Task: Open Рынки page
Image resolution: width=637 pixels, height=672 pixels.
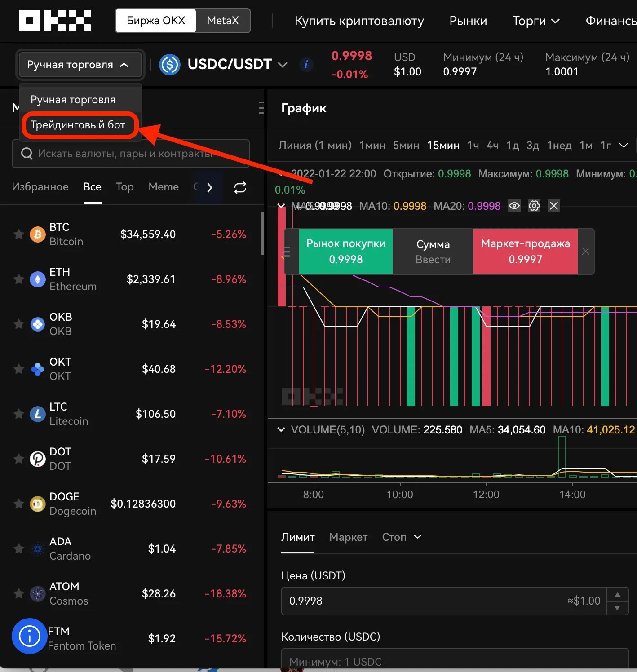Action: 468,21
